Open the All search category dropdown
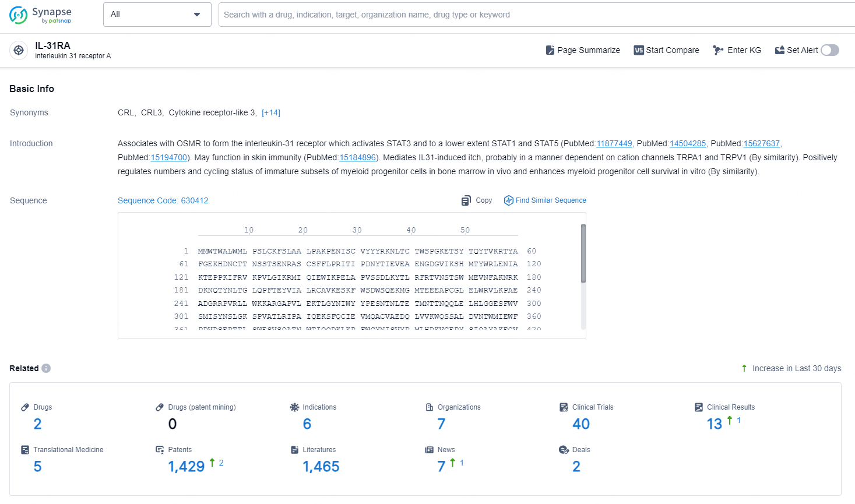The width and height of the screenshot is (855, 504). tap(157, 15)
